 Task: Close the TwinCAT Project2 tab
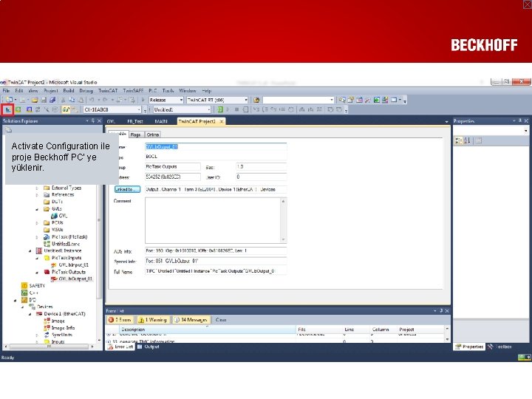221,121
